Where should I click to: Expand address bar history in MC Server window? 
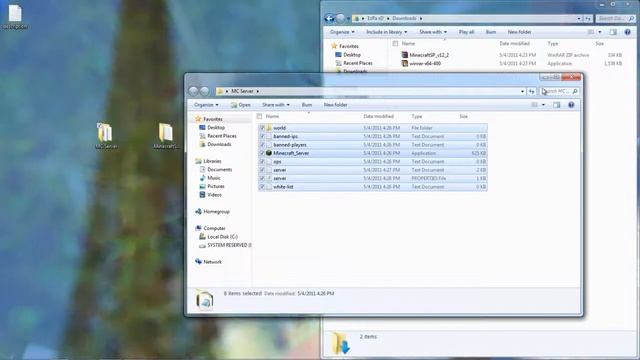[x=522, y=91]
